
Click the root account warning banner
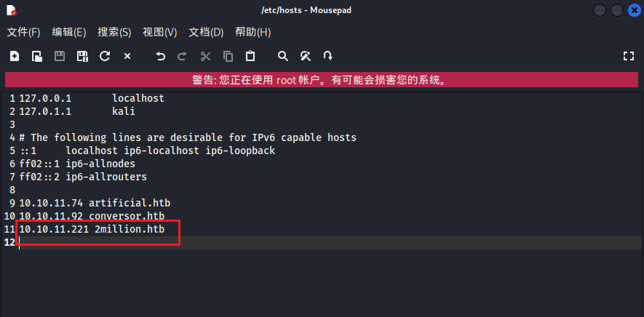pyautogui.click(x=322, y=80)
